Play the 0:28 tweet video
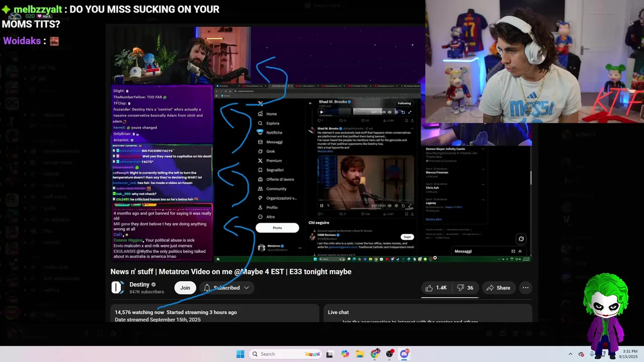The image size is (644, 362). [x=322, y=112]
